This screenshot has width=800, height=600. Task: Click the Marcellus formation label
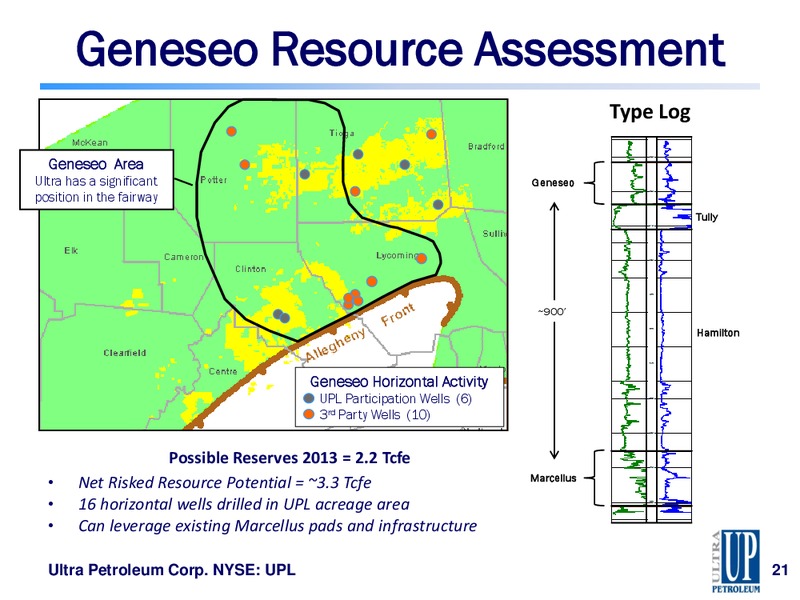click(x=553, y=478)
